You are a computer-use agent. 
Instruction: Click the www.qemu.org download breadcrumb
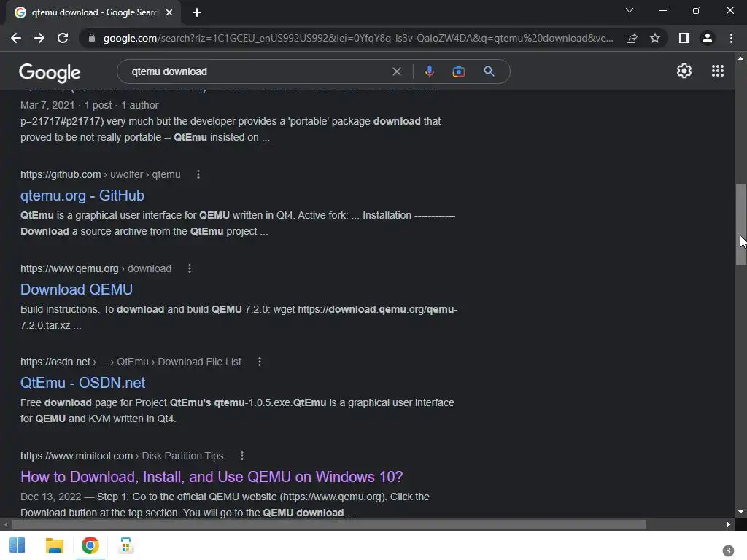[96, 268]
